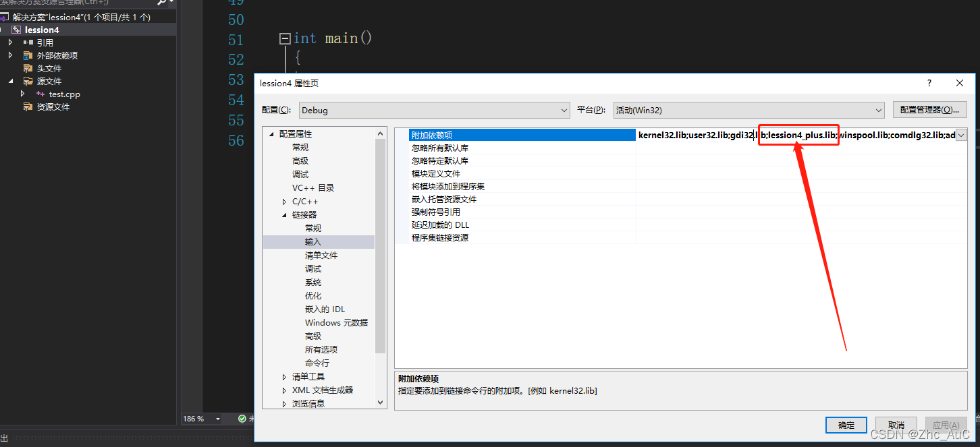The height and width of the screenshot is (447, 980).
Task: Click in the 附加依赖项 value field
Action: pyautogui.click(x=796, y=136)
